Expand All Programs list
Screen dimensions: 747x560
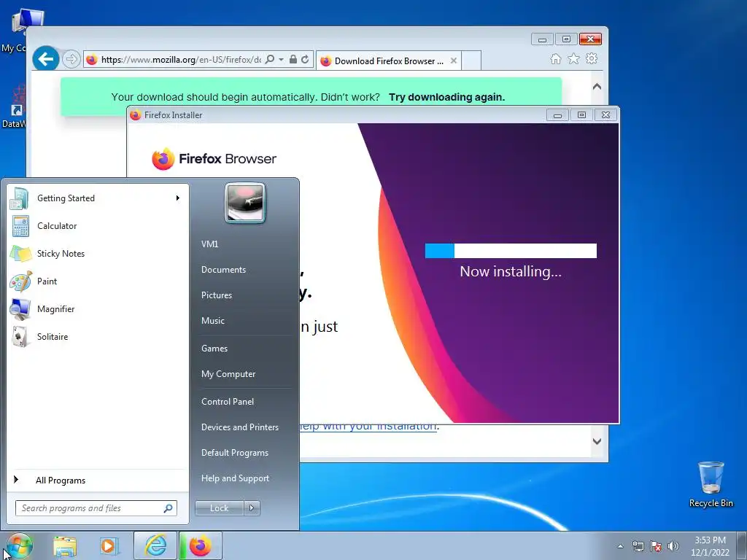click(98, 480)
